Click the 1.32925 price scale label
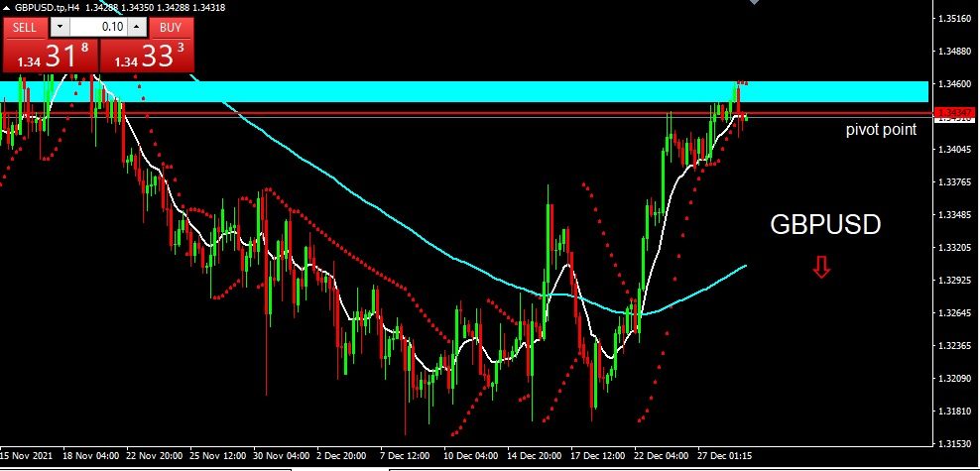This screenshot has width=980, height=471. 954,280
